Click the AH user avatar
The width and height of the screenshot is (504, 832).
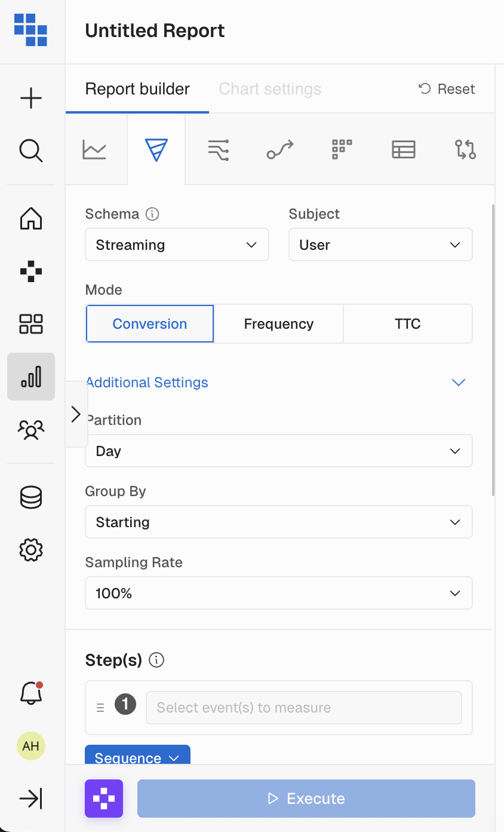pyautogui.click(x=31, y=746)
